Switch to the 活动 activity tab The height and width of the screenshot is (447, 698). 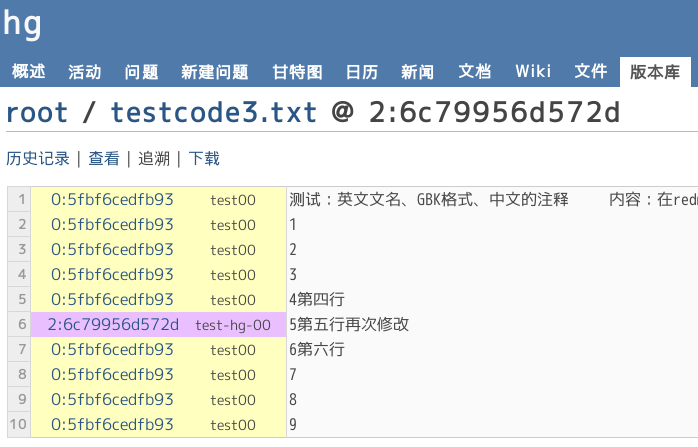[x=84, y=71]
